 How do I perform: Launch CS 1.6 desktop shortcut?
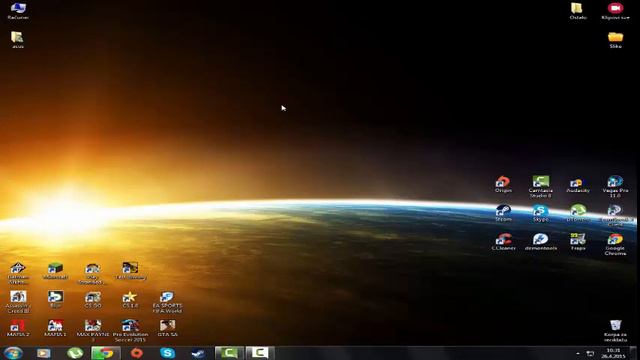[x=130, y=300]
